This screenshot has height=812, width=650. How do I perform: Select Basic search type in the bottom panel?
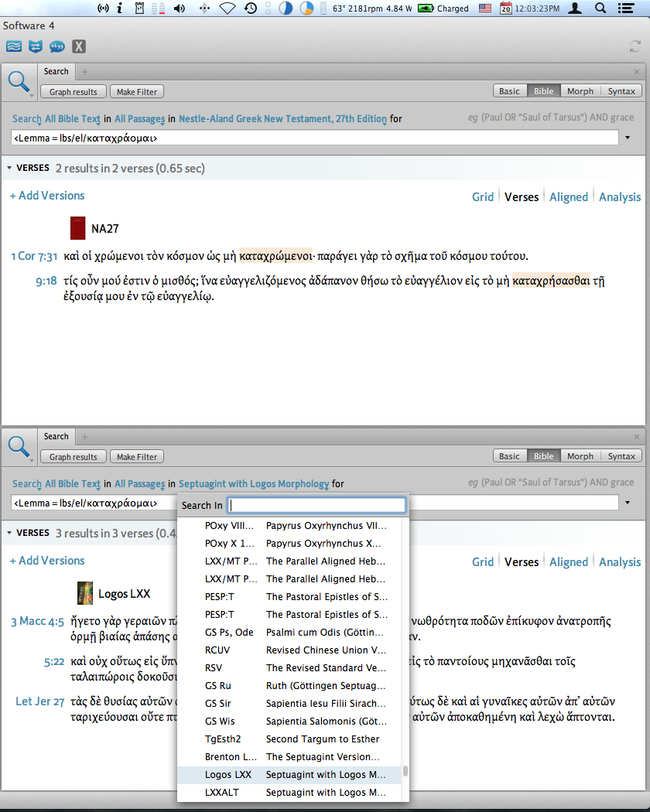[509, 456]
